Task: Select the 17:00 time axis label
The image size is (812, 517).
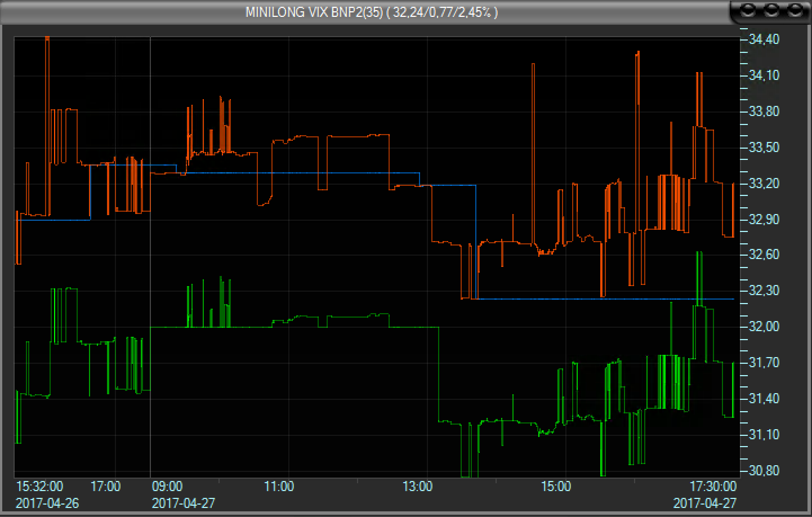Action: point(106,486)
